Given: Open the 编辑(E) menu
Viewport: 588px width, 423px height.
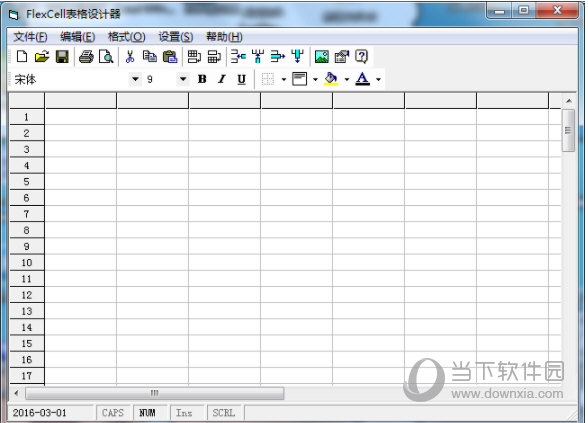Looking at the screenshot, I should coord(78,37).
